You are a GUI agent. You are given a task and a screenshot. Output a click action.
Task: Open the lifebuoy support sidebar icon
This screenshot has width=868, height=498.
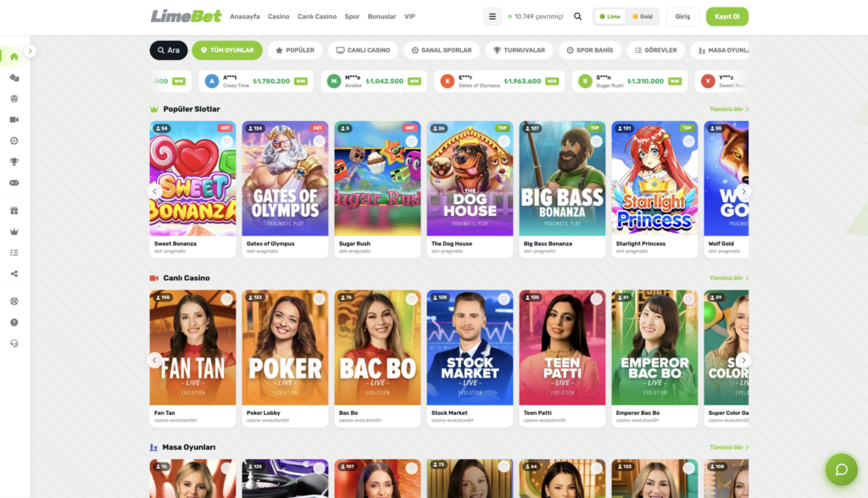(x=14, y=302)
